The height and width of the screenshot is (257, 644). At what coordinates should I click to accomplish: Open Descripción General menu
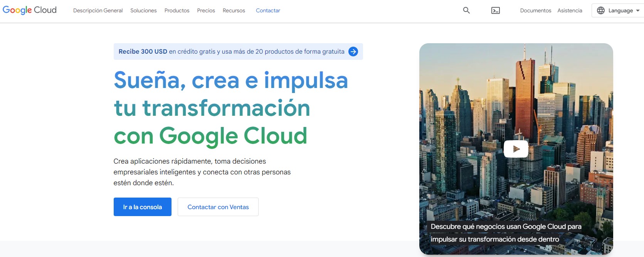pyautogui.click(x=98, y=10)
